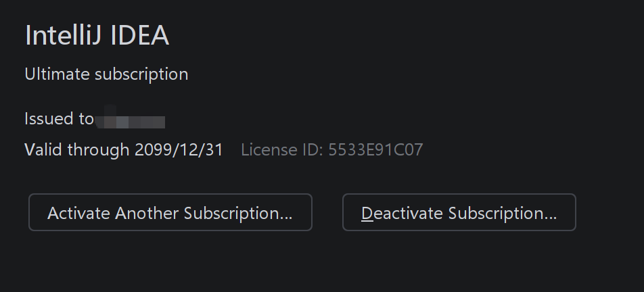
Task: Click the Activate Another Subscription button
Action: tap(170, 213)
